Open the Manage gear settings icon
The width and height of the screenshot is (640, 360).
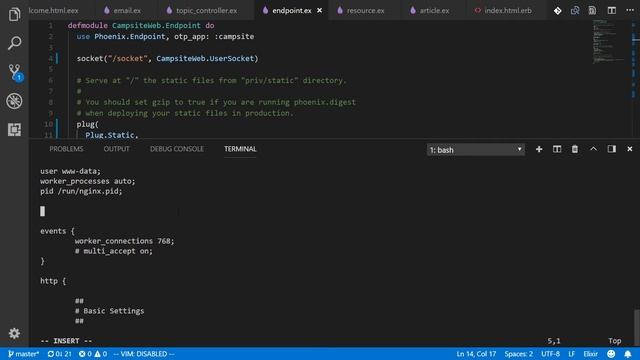point(14,333)
